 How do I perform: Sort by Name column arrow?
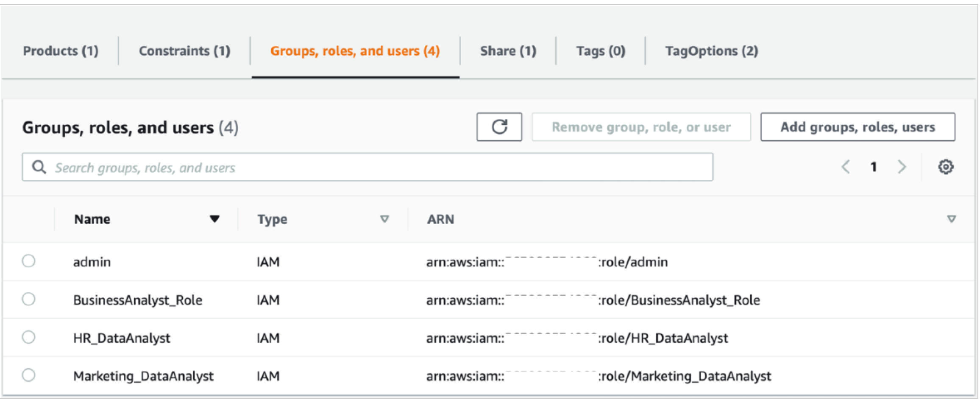click(x=214, y=219)
